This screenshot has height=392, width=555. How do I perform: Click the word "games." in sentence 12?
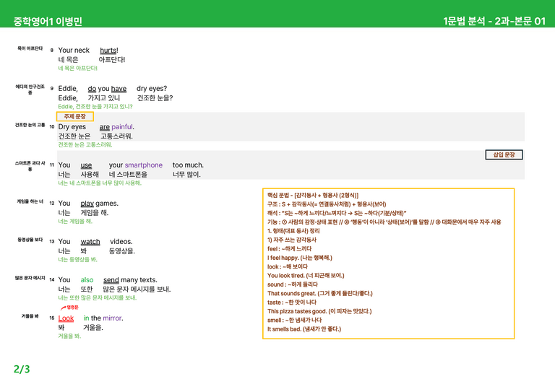pos(107,204)
